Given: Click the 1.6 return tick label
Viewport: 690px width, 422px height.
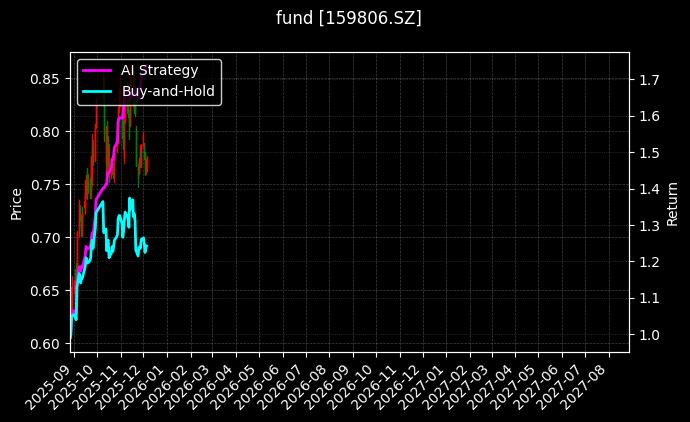Looking at the screenshot, I should (x=650, y=116).
